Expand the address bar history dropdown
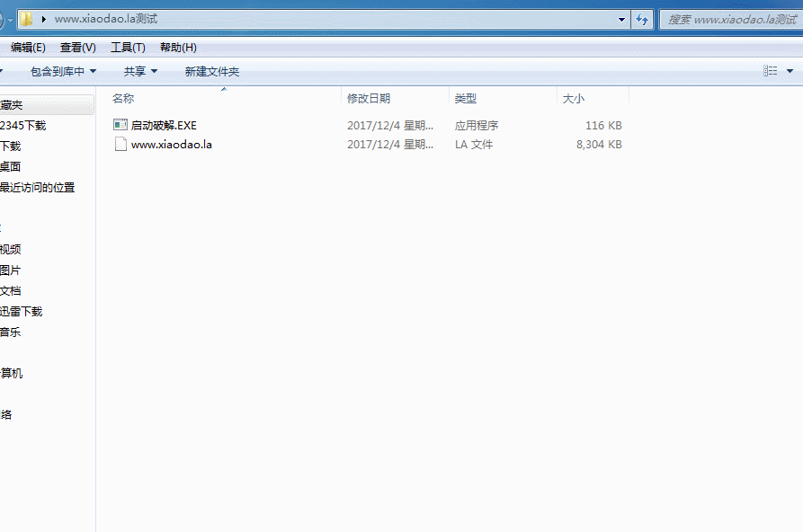 [x=623, y=19]
